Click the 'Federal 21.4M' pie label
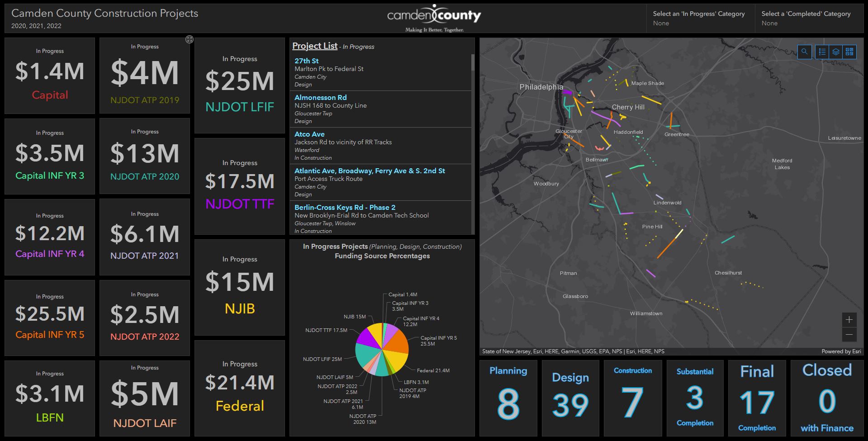The height and width of the screenshot is (441, 868). 433,370
